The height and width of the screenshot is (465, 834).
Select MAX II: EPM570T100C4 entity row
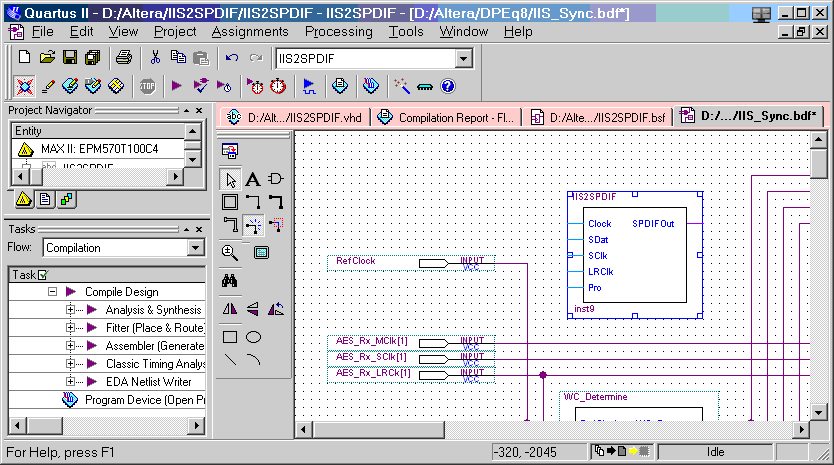click(x=98, y=149)
